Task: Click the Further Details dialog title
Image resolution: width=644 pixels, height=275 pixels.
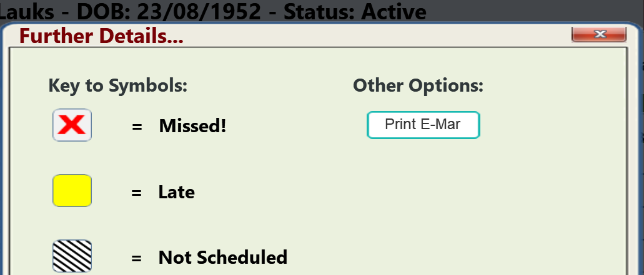Action: [101, 36]
